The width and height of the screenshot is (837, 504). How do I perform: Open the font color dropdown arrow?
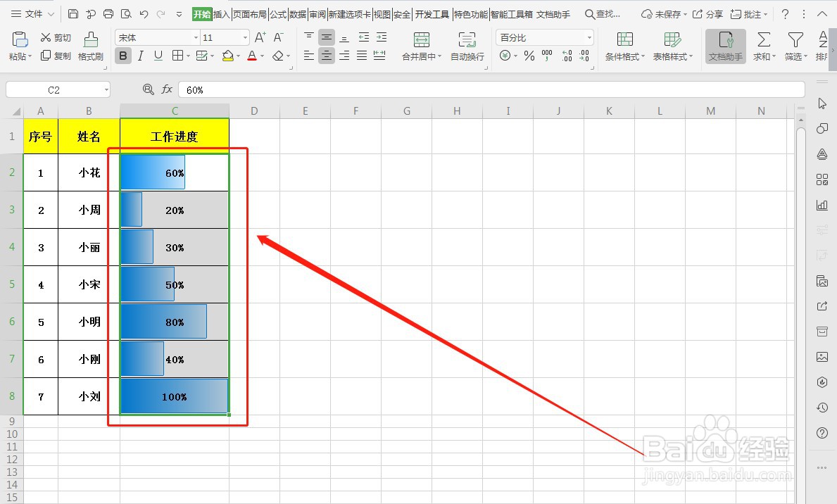point(262,56)
